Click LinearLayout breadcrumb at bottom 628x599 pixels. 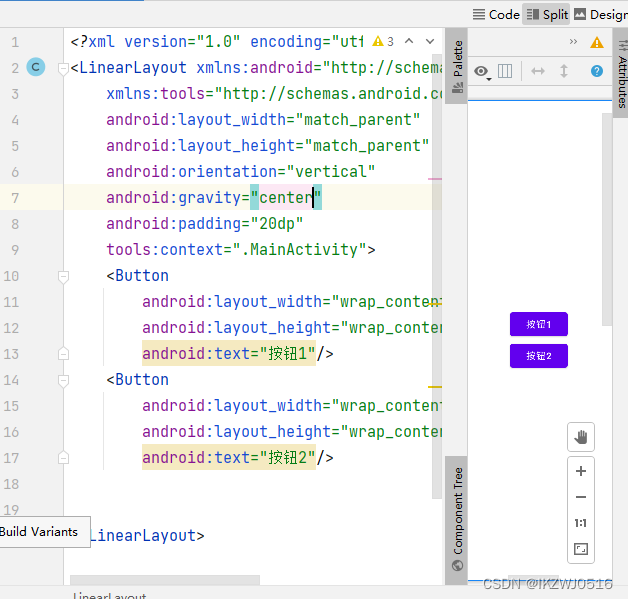point(109,595)
